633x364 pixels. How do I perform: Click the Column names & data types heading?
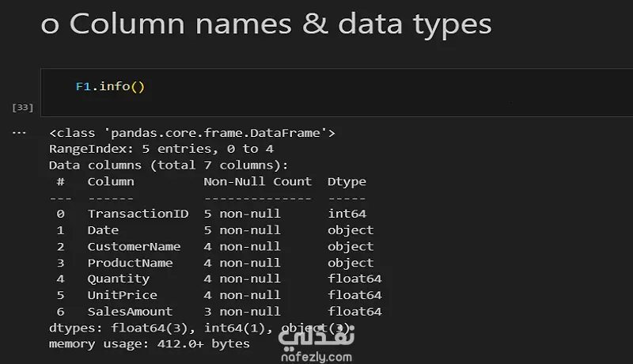coord(266,24)
